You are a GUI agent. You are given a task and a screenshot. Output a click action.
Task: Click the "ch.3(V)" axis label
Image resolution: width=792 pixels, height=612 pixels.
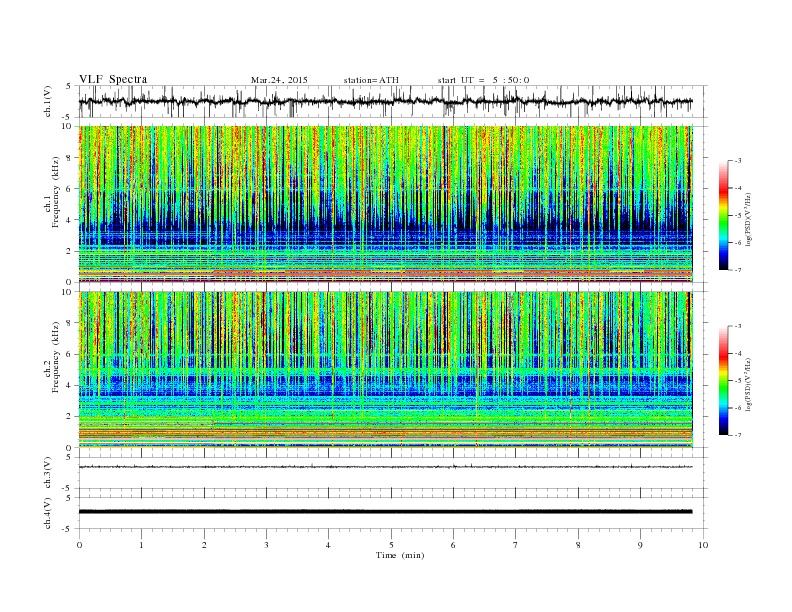click(x=49, y=473)
